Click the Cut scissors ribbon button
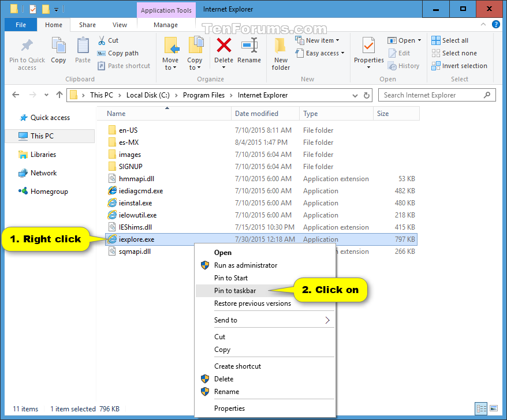The image size is (507, 420). tap(109, 40)
